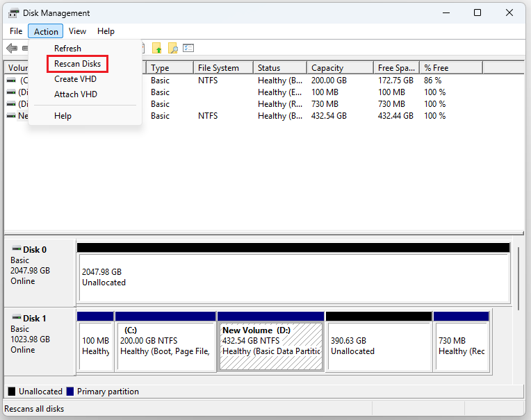Click the folder with magnifier toolbar icon
Screen dimensions: 531x420
pos(172,49)
